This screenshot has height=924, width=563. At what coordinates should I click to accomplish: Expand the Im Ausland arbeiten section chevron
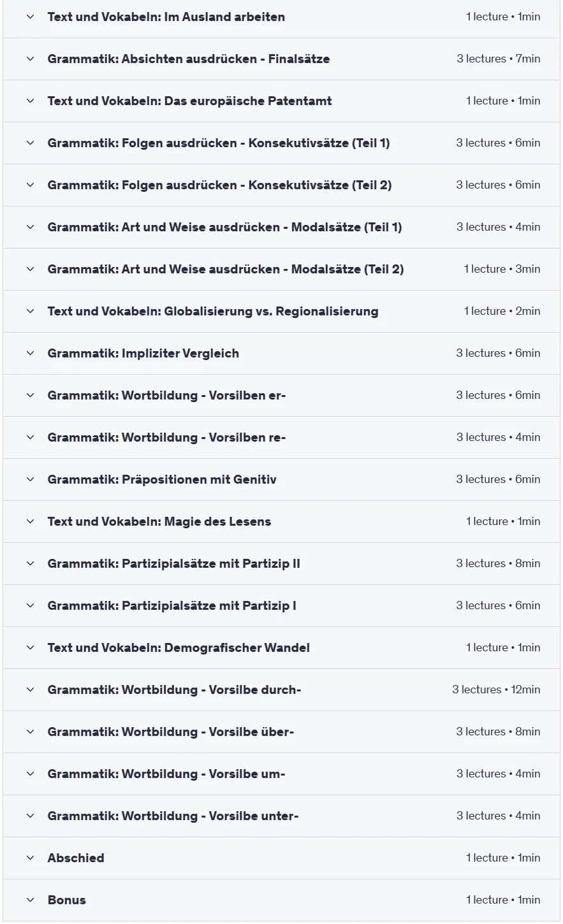click(30, 17)
